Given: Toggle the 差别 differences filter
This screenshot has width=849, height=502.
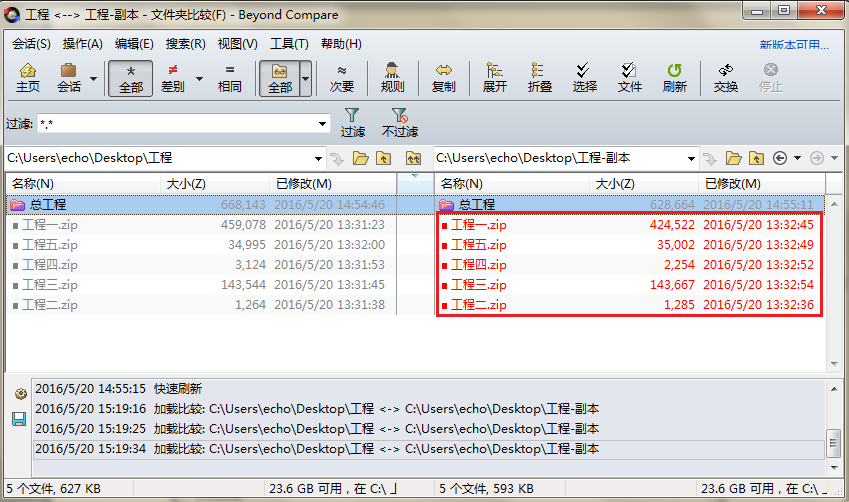Looking at the screenshot, I should pyautogui.click(x=173, y=79).
